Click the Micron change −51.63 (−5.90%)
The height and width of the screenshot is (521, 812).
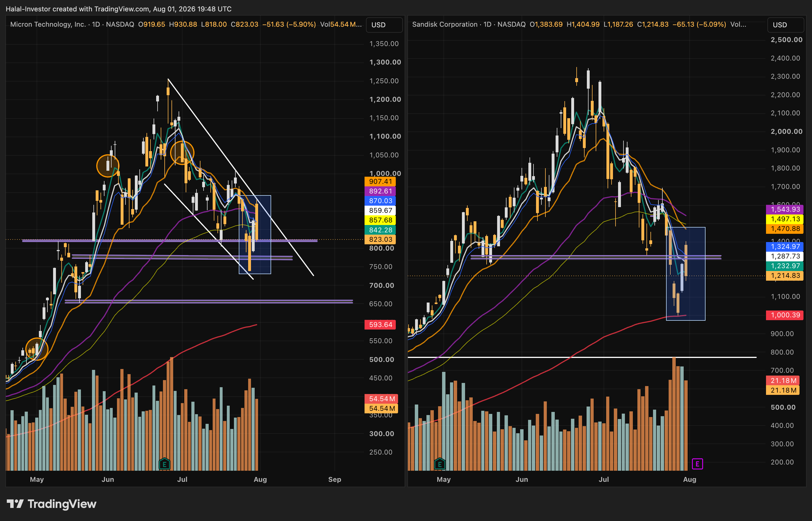pyautogui.click(x=289, y=24)
